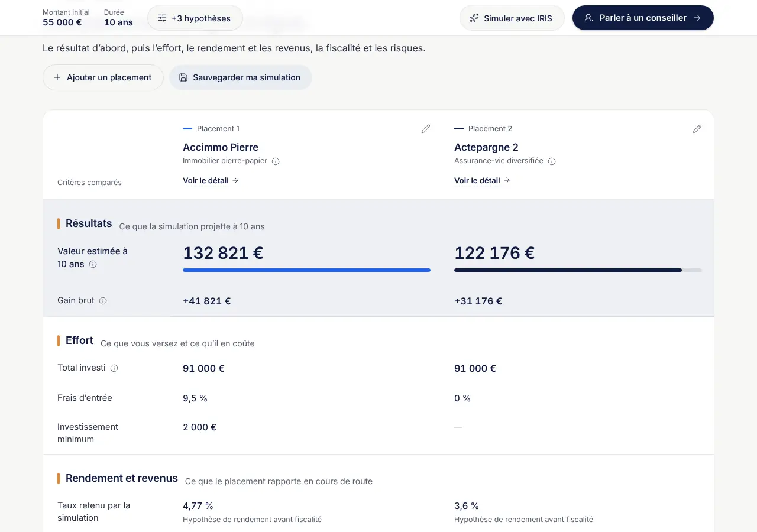This screenshot has width=757, height=532.
Task: Open info icon next to Assurance-vie diversifiée
Action: (x=552, y=161)
